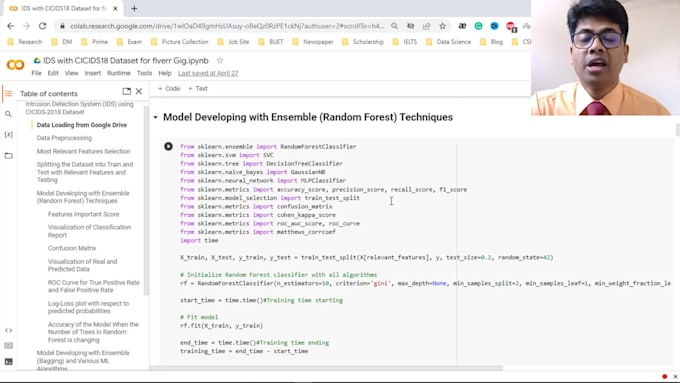Click the browser zoom magnifier icon
Screen dimensions: 680x383
pos(394,26)
